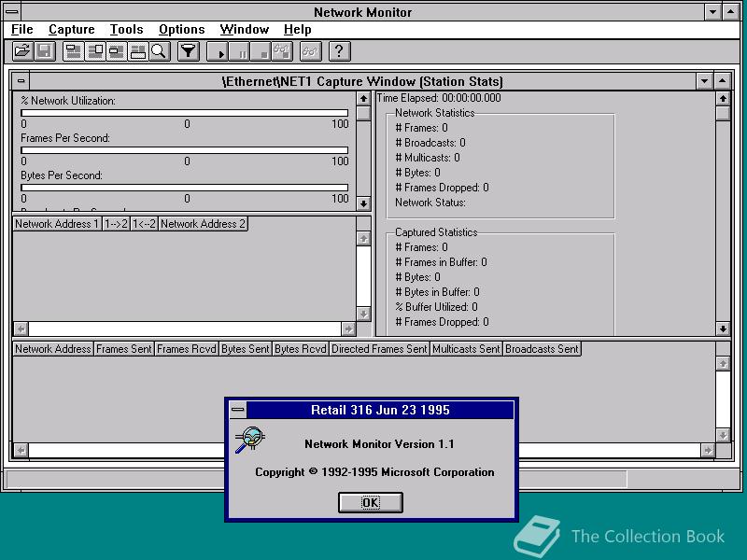Image resolution: width=747 pixels, height=560 pixels.
Task: Click the 1-->2 column header
Action: click(116, 224)
